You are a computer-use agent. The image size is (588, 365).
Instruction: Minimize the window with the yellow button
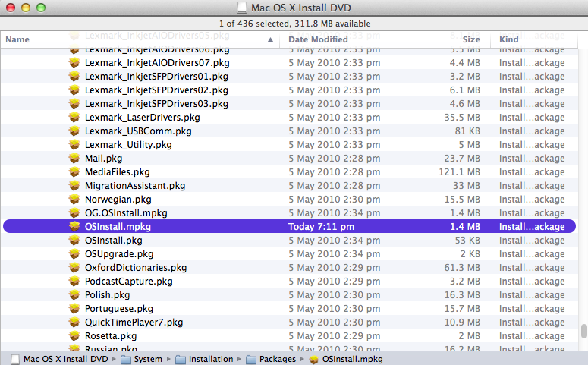point(26,8)
